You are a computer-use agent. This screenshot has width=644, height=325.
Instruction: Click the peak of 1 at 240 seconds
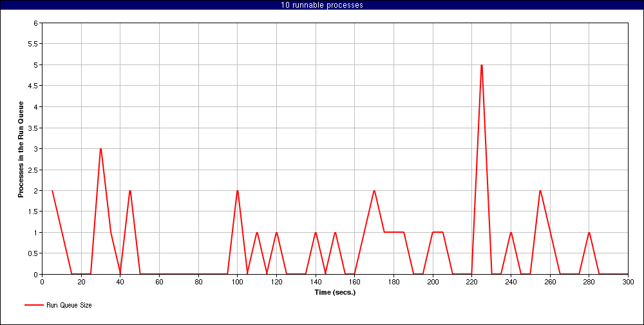[511, 232]
